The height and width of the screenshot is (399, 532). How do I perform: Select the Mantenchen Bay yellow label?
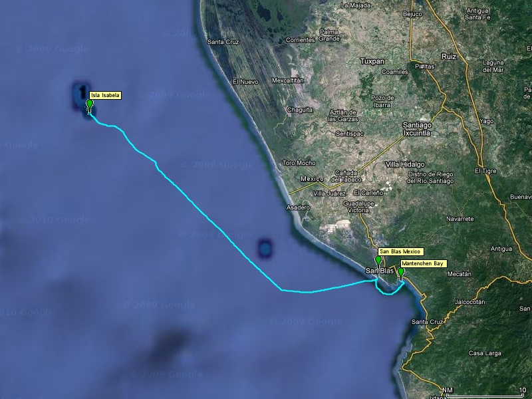(x=423, y=263)
